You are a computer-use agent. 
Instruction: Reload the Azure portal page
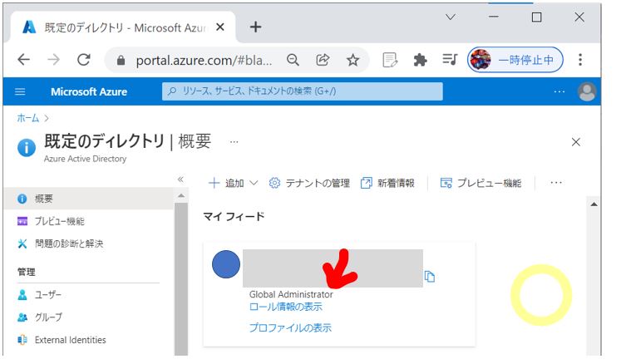[84, 60]
